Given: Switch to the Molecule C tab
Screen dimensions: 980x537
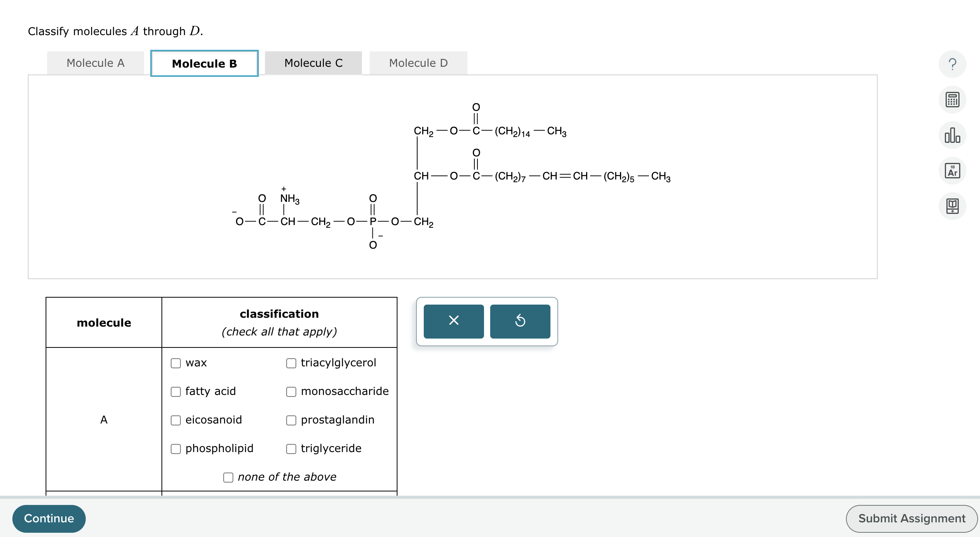Looking at the screenshot, I should point(313,63).
